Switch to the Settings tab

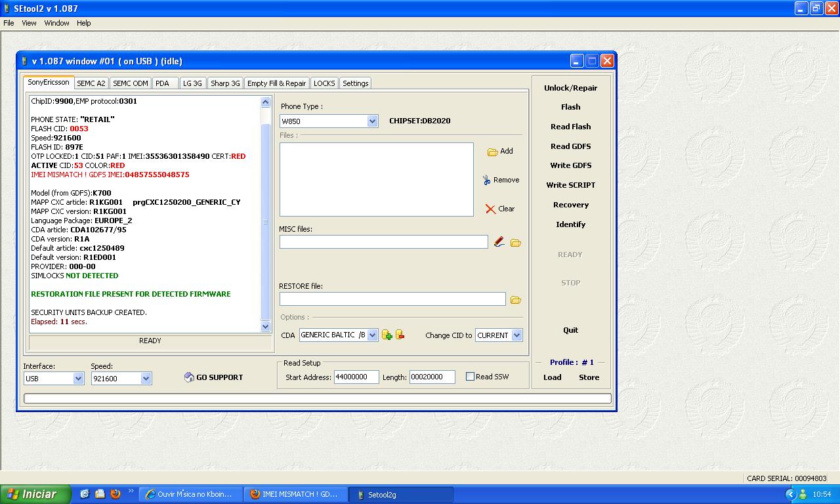tap(355, 83)
